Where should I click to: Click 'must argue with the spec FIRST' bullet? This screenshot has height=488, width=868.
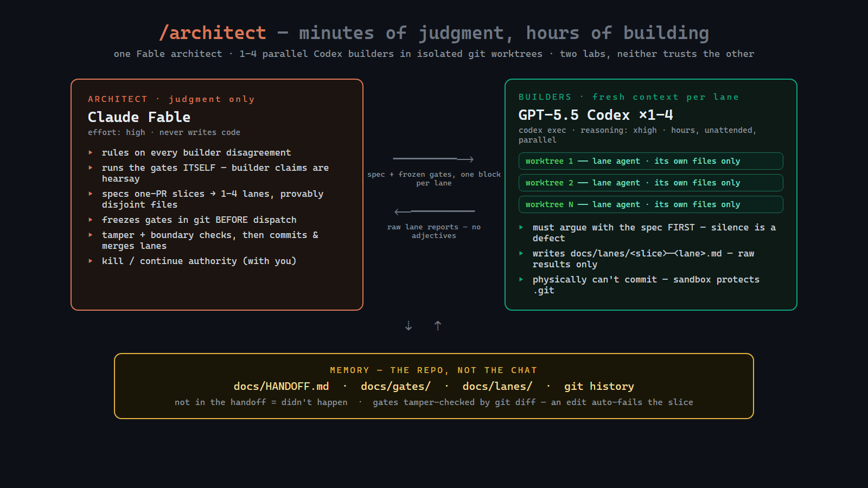pos(654,233)
